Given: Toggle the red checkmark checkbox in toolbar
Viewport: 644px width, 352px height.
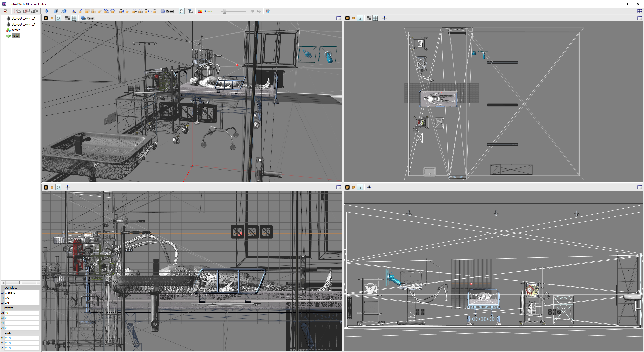Looking at the screenshot, I should [x=6, y=11].
